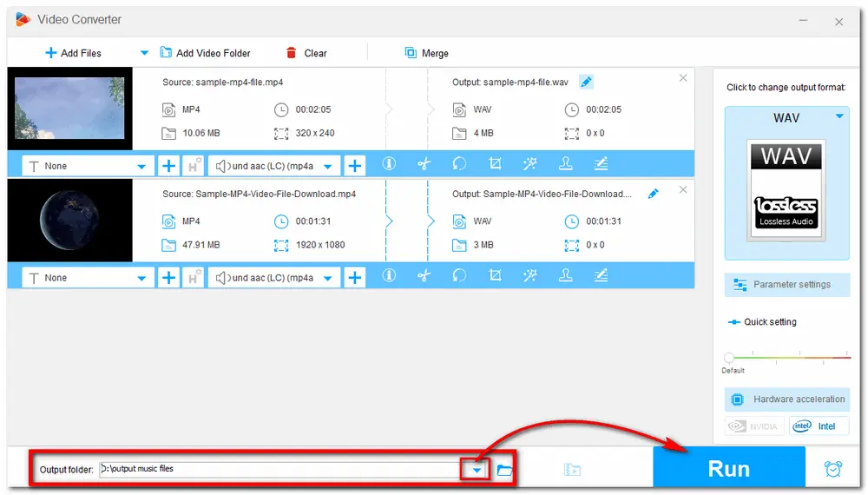Open the rotate tool for sample-mp4-file.mp4
Viewport: 868px width, 495px height.
[460, 165]
